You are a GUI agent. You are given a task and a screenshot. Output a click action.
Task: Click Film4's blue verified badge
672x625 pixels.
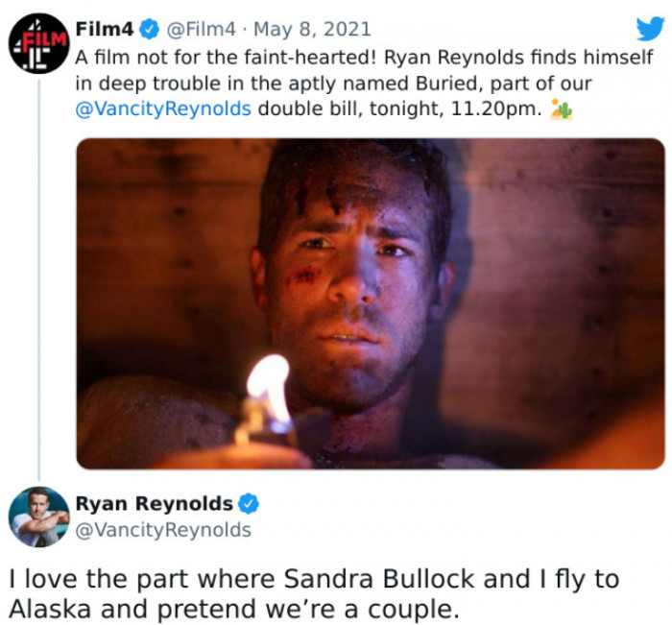150,30
